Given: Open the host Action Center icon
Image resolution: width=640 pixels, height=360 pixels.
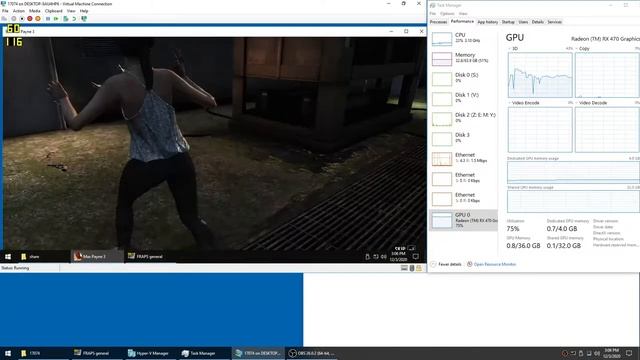Looking at the screenshot, I should [x=629, y=353].
